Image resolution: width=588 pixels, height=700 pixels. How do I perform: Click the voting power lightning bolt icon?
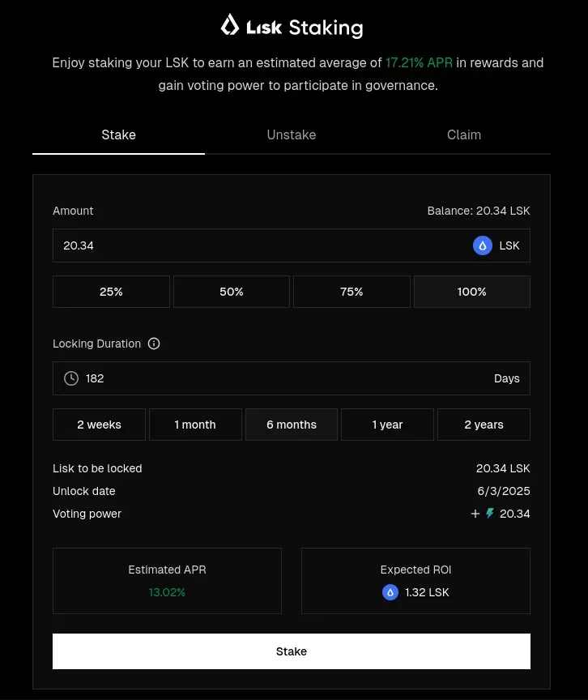click(490, 514)
